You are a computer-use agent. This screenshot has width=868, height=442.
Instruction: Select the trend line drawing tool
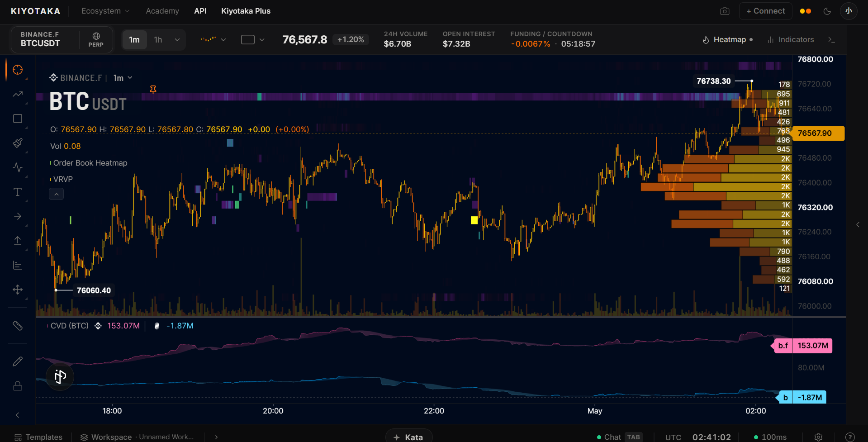(18, 94)
